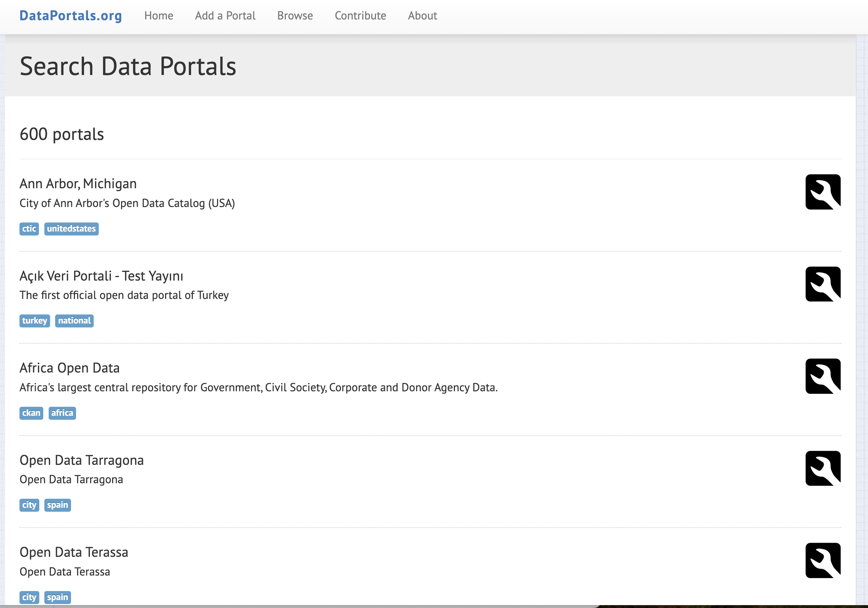The width and height of the screenshot is (868, 608).
Task: Open the wrench icon for Ann Arbor, Michigan
Action: (x=823, y=192)
